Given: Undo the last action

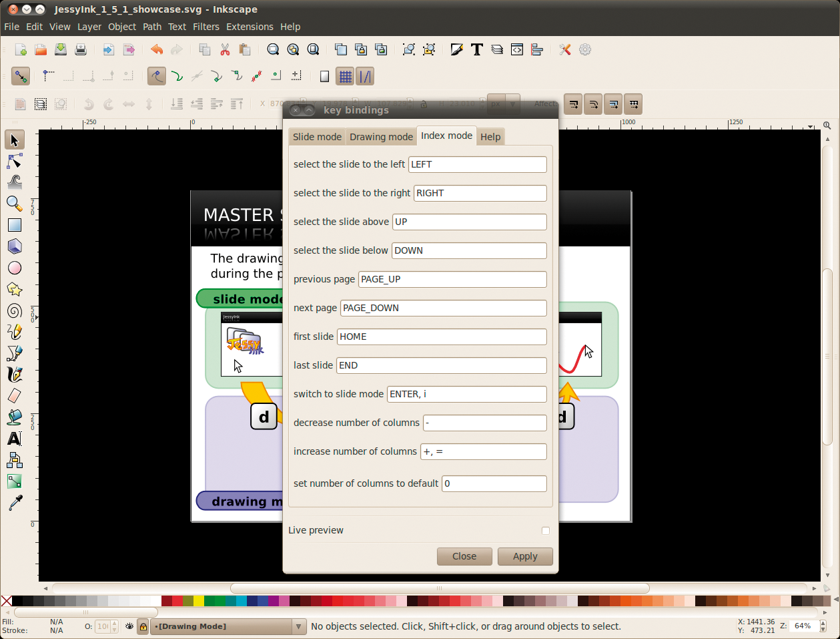Looking at the screenshot, I should point(157,49).
